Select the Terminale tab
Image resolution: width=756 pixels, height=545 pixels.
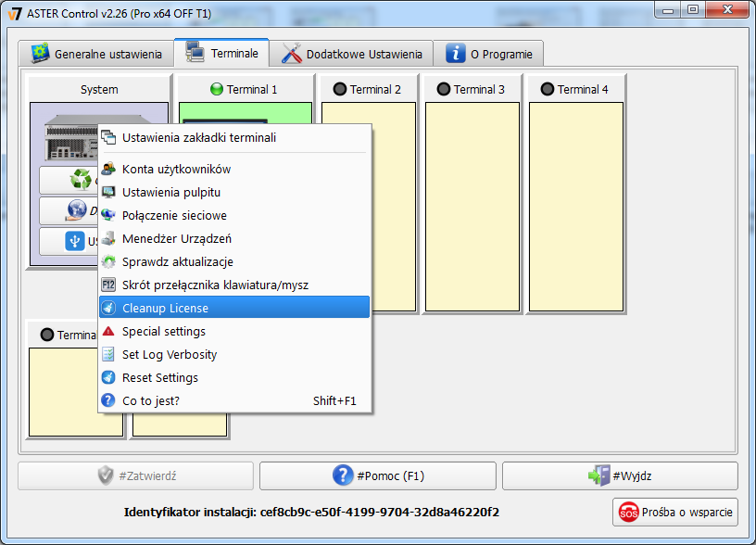(x=221, y=53)
